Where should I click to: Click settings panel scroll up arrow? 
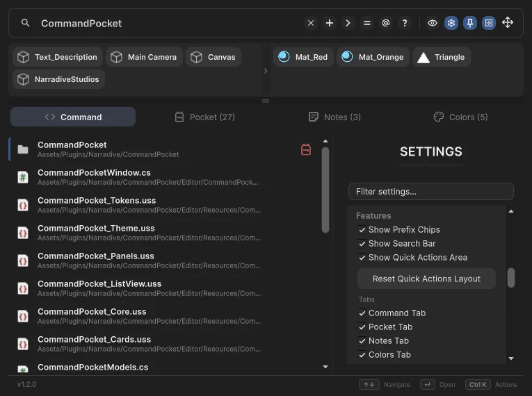click(511, 212)
